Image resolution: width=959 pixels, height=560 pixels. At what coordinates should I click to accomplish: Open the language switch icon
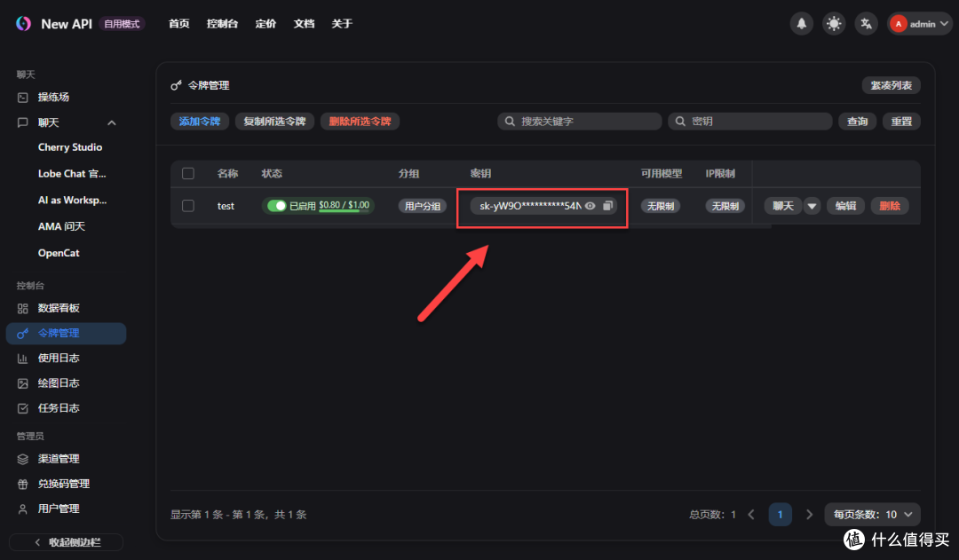coord(866,24)
